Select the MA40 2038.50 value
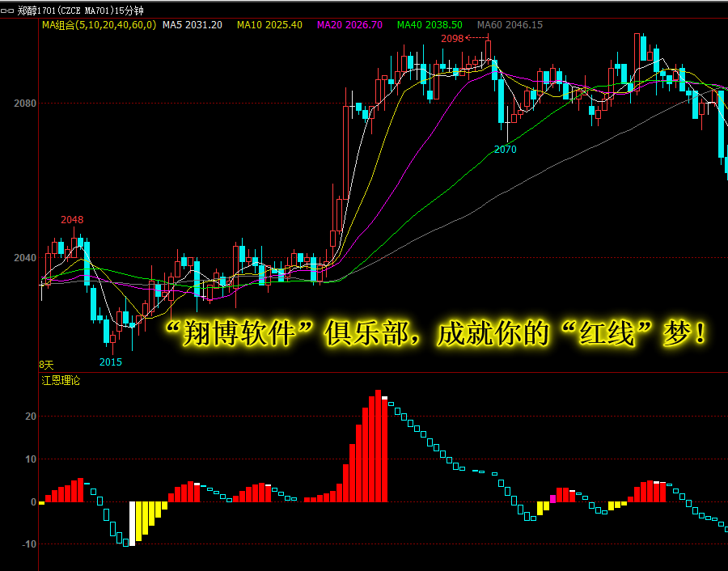This screenshot has width=728, height=571. (430, 25)
